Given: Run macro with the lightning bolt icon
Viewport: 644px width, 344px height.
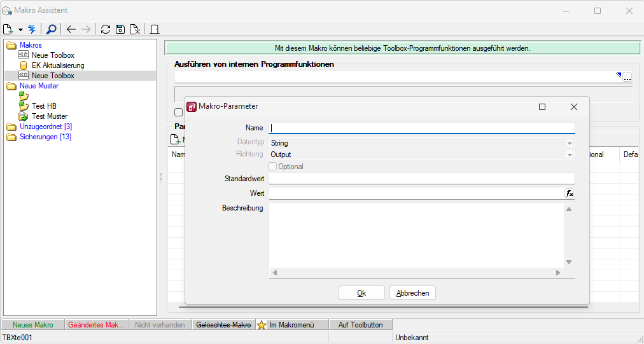Looking at the screenshot, I should point(32,29).
